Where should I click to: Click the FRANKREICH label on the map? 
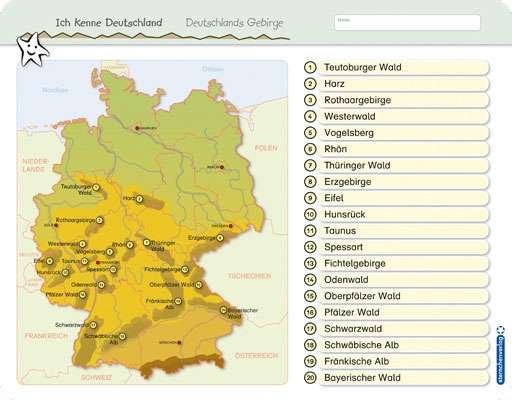(46, 335)
